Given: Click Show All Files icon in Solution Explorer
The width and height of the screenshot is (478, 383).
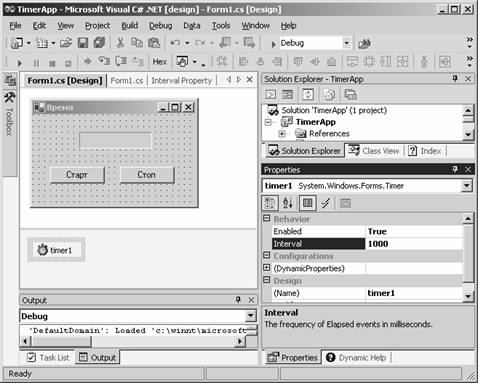Looking at the screenshot, I should click(329, 95).
